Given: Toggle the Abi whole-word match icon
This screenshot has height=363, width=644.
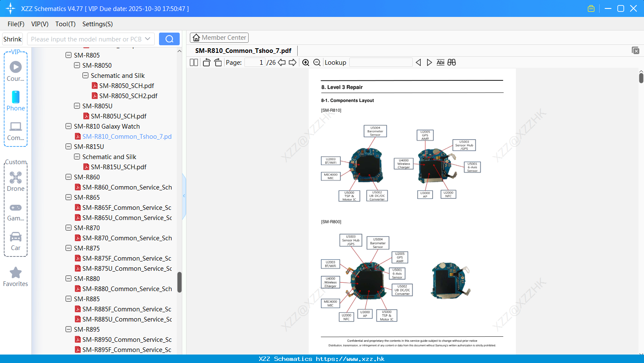Looking at the screenshot, I should point(440,62).
